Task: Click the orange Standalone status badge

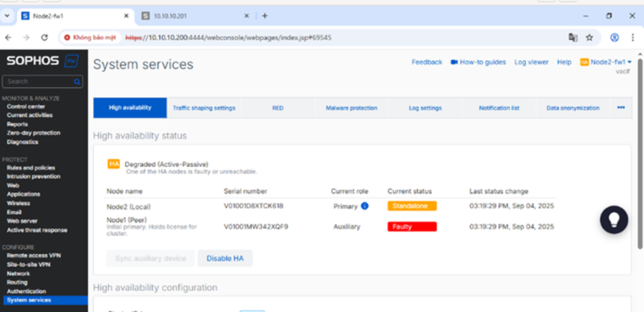Action: (412, 206)
